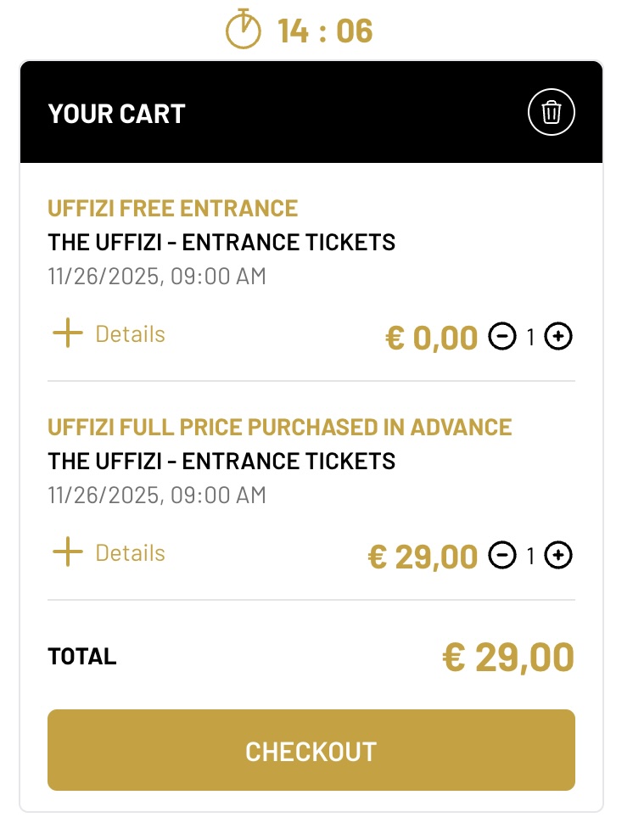This screenshot has width=633, height=840.
Task: Increase Full Price ticket quantity
Action: click(558, 556)
